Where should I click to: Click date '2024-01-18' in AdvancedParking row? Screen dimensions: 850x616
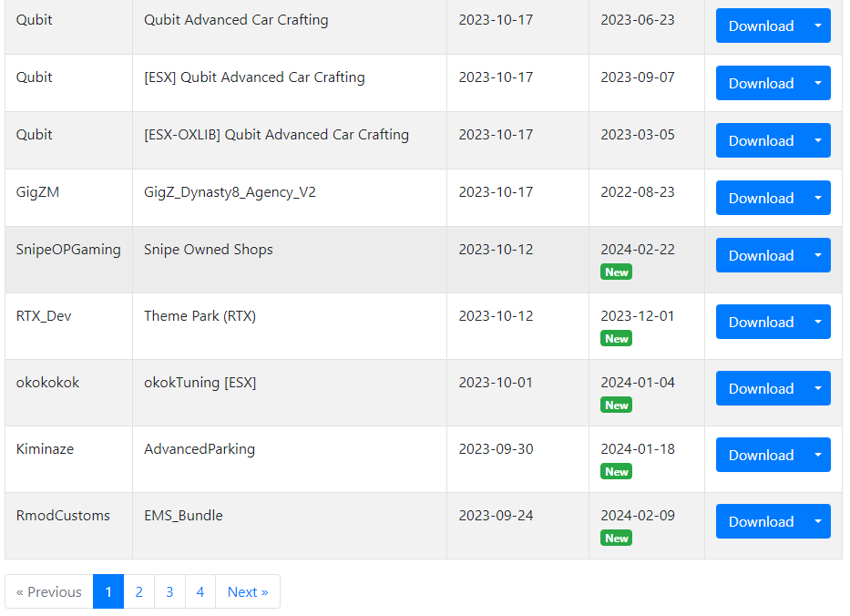pyautogui.click(x=638, y=449)
